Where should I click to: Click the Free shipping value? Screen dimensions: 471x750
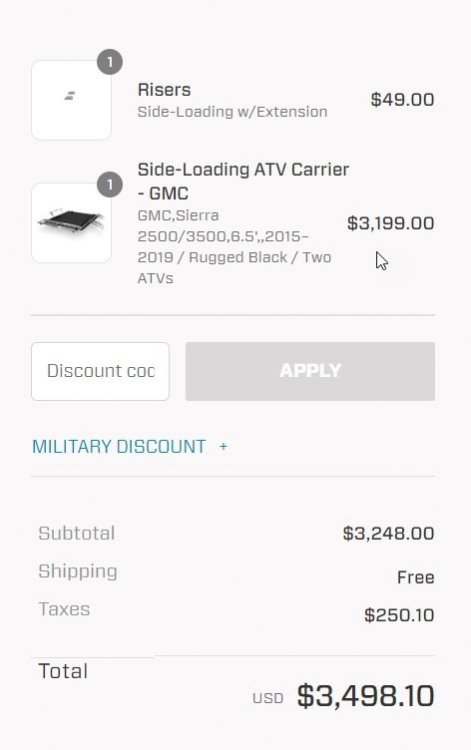point(416,577)
